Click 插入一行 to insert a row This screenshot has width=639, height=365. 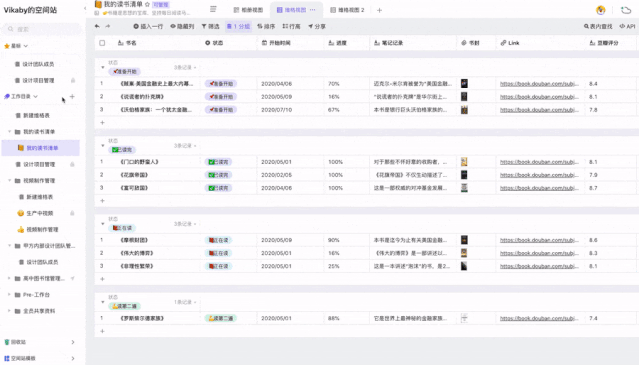point(148,26)
